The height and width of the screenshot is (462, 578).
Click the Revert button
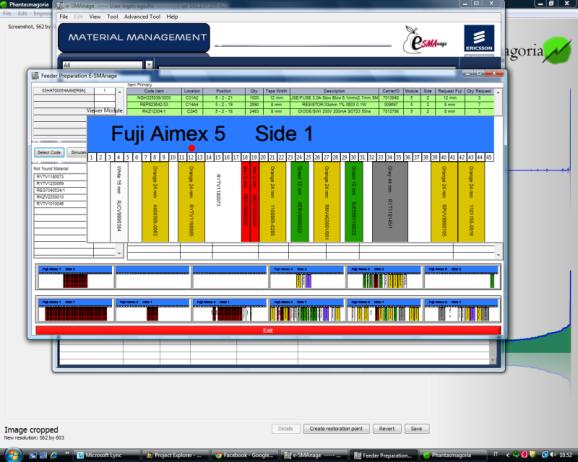click(x=387, y=428)
